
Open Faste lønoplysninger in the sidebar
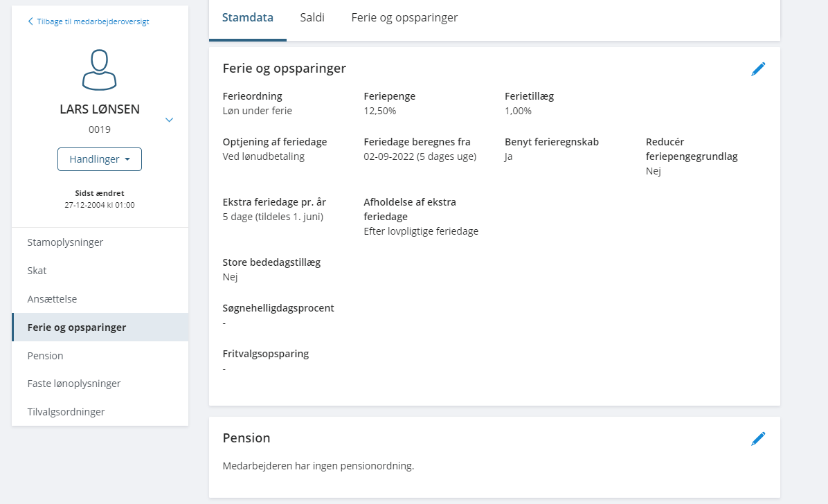point(74,384)
